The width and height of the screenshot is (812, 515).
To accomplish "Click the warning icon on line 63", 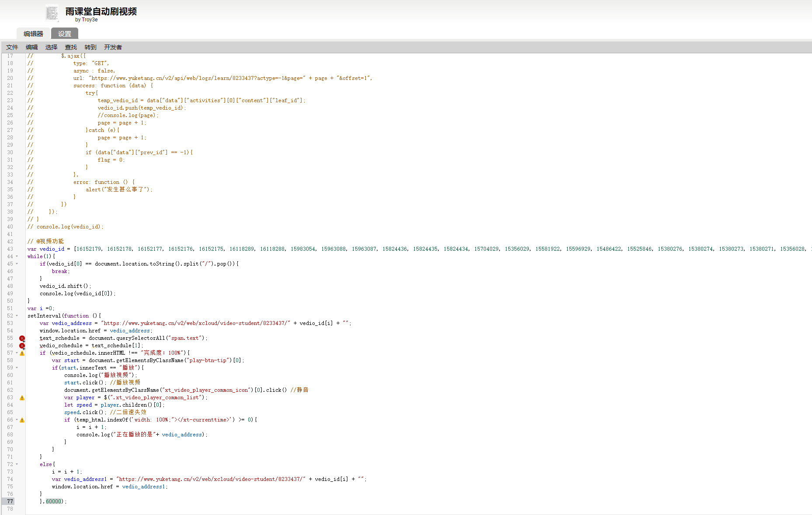I will coord(22,397).
